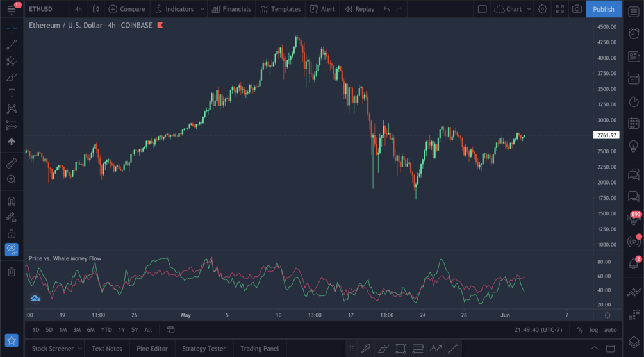The width and height of the screenshot is (644, 357).
Task: Click the Compare button
Action: coord(127,9)
